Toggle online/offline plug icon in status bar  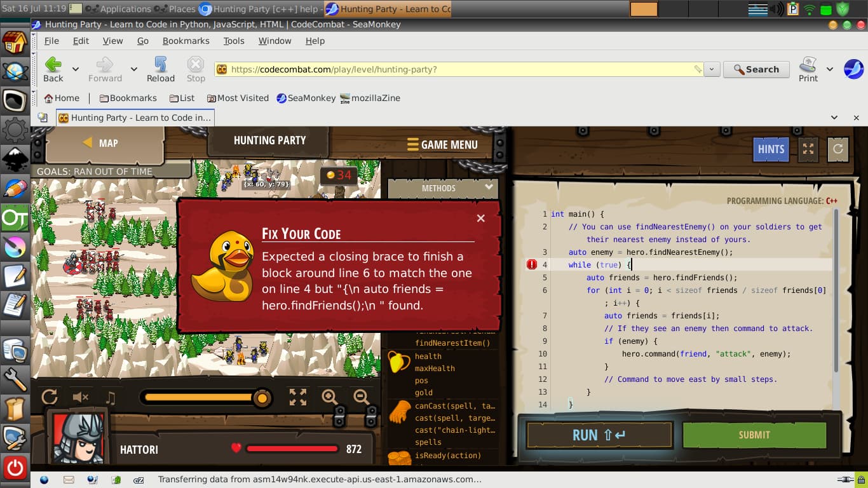(845, 480)
